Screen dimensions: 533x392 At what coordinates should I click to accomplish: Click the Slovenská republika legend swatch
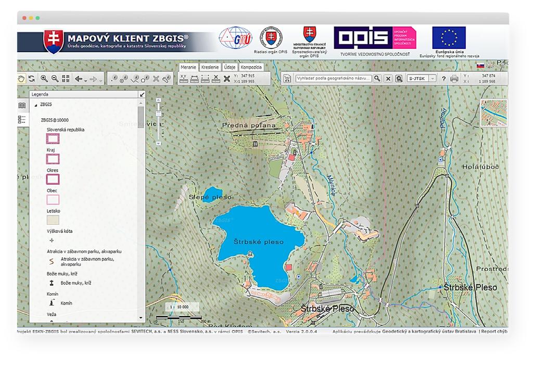coord(53,138)
